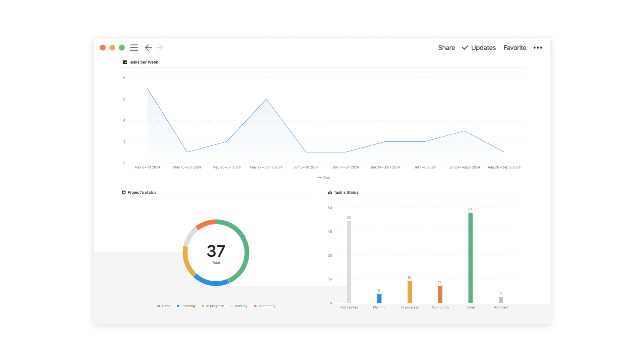Click the Jun 3–10 2024 axis label

coord(306,167)
